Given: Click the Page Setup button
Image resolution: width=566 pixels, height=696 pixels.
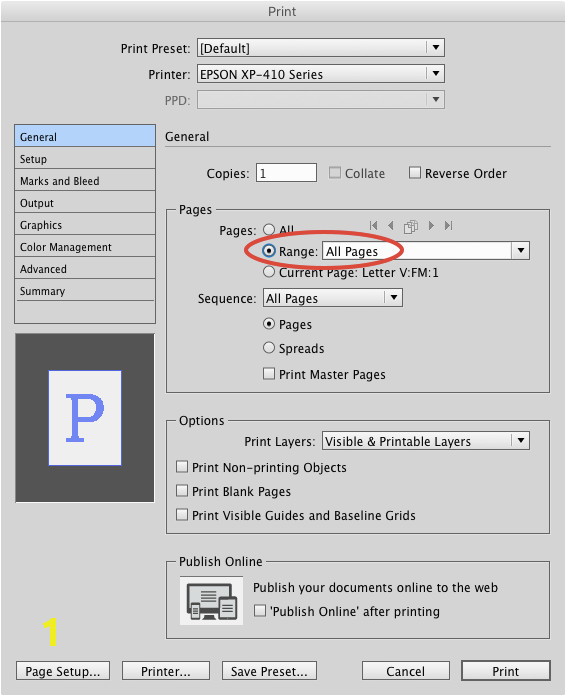Looking at the screenshot, I should [63, 671].
